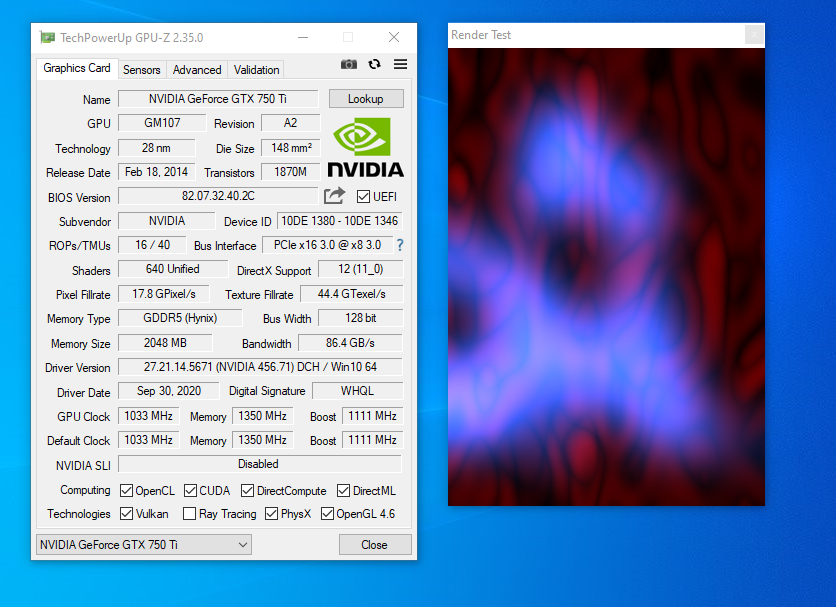Image resolution: width=836 pixels, height=607 pixels.
Task: Toggle the OpenCL checkbox
Action: coord(126,491)
